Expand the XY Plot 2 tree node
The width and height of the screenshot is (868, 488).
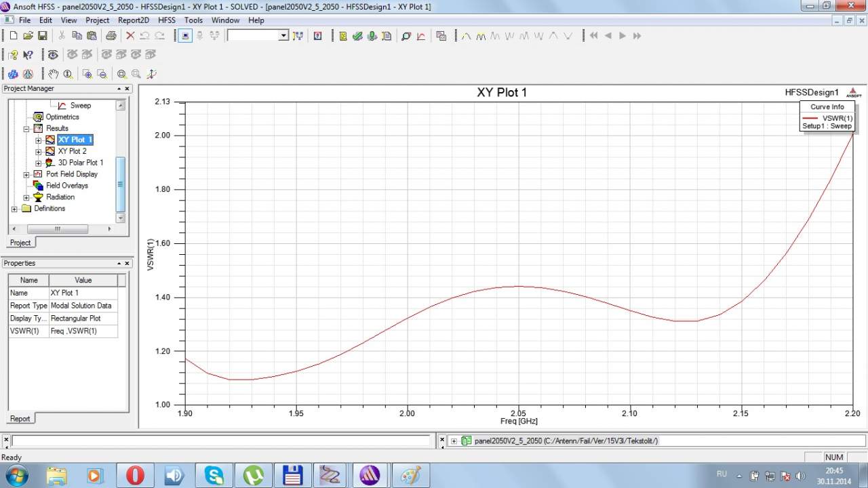point(39,151)
